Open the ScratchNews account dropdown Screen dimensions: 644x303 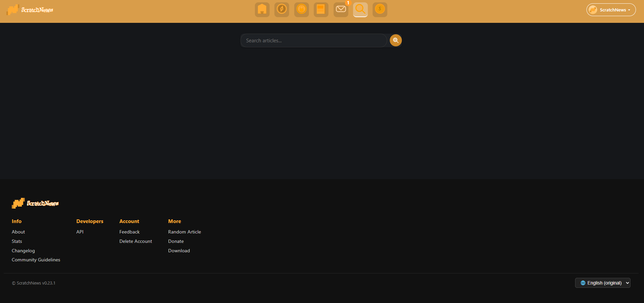[611, 10]
